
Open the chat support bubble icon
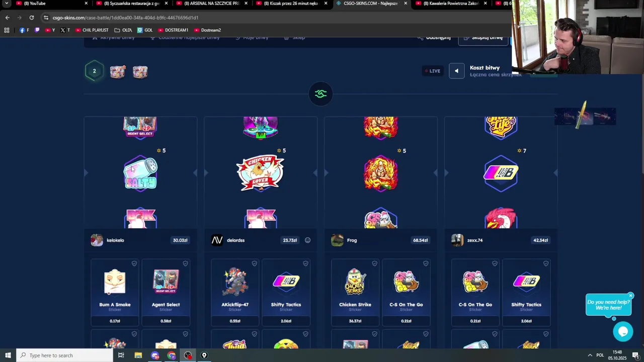coord(623,331)
